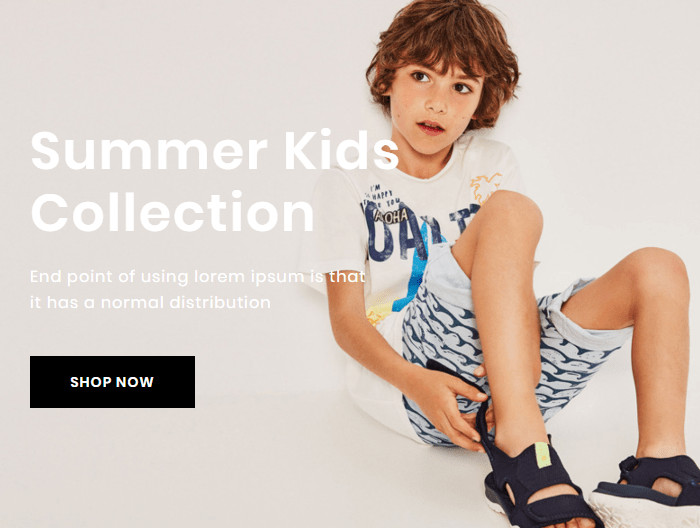Click the 'it has a normal distribution' text
Viewport: 700px width, 528px height.
pos(150,302)
